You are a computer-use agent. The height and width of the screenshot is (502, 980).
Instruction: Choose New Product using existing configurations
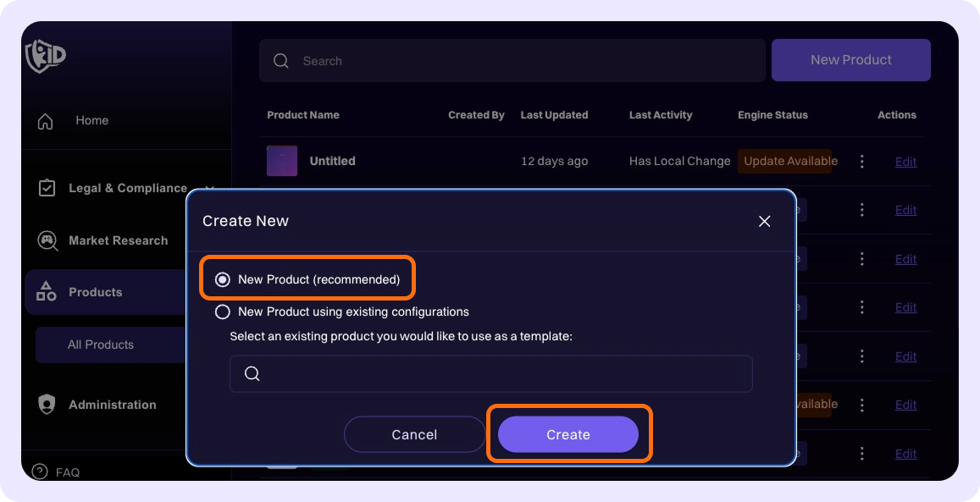[223, 312]
